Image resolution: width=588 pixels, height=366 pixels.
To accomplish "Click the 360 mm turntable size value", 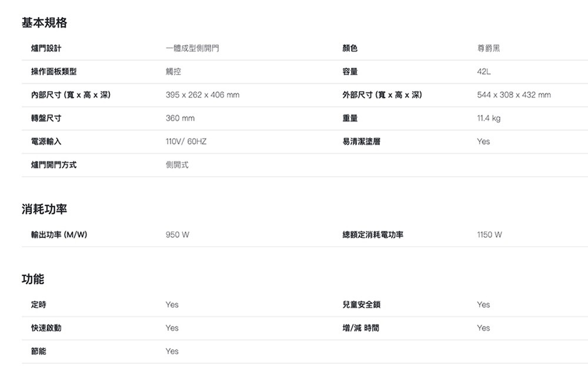I will point(180,119).
